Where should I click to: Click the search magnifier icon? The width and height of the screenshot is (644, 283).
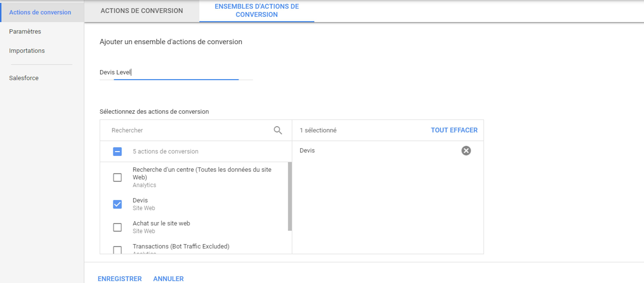[x=278, y=130]
